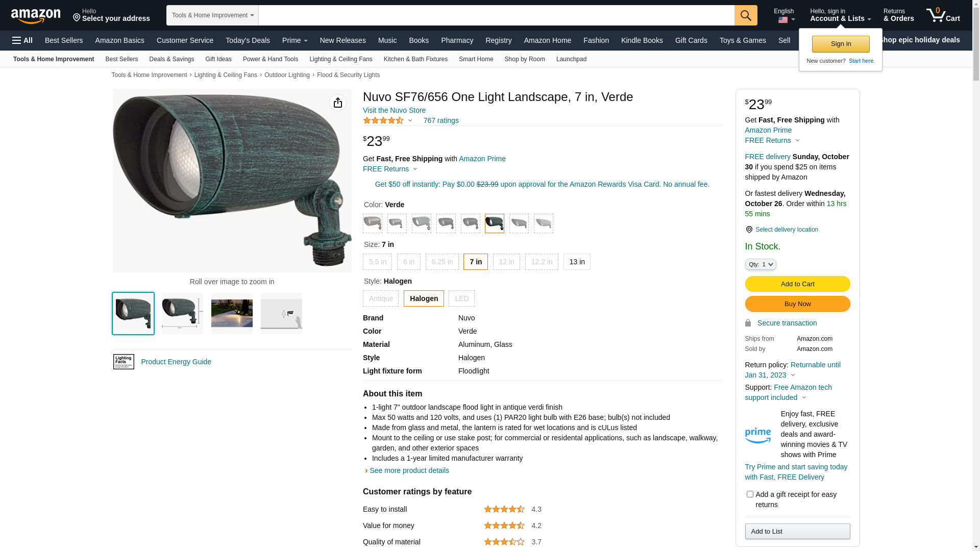Expand the search category dropdown

(x=212, y=15)
